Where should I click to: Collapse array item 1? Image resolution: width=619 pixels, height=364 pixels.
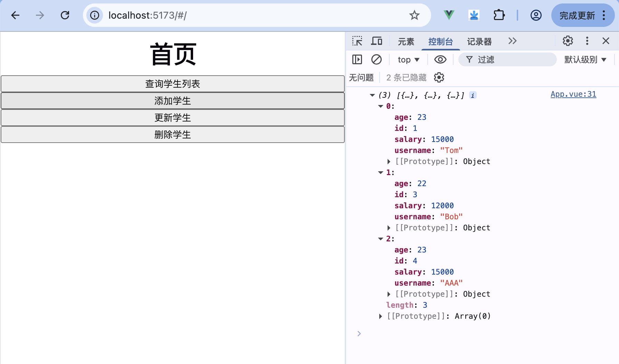coord(381,173)
